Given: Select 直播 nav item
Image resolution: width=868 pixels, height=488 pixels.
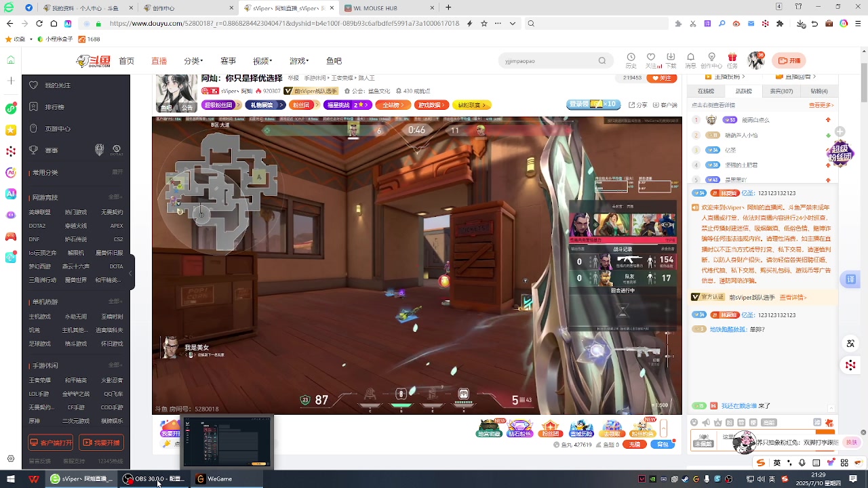Looking at the screenshot, I should pyautogui.click(x=159, y=61).
